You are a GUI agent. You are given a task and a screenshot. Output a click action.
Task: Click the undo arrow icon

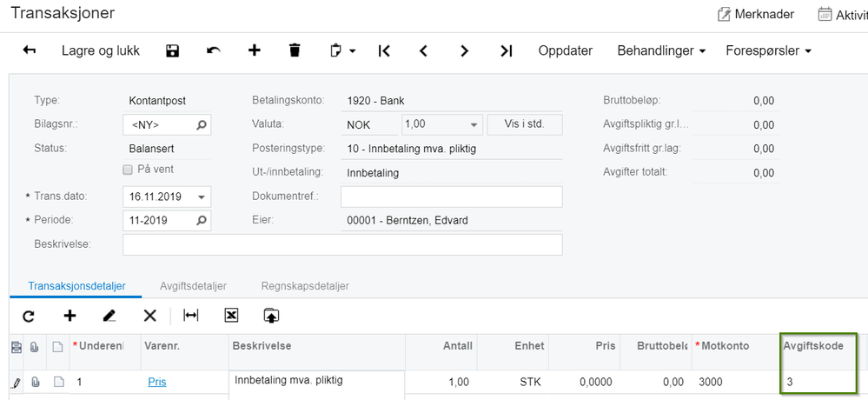click(214, 50)
